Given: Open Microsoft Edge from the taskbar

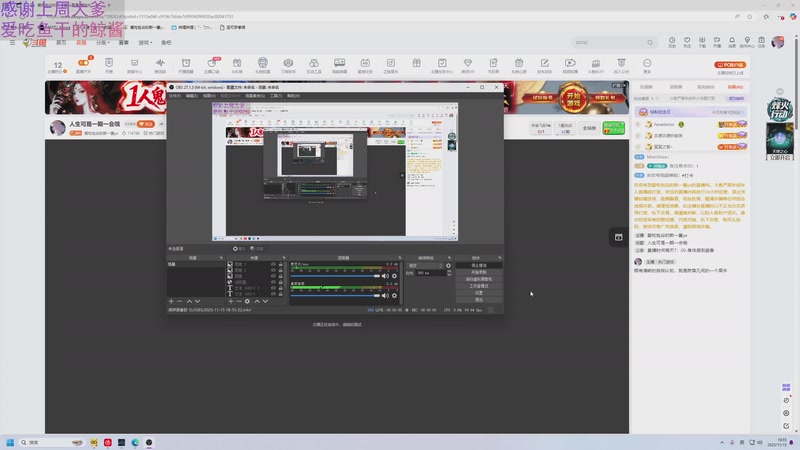Looking at the screenshot, I should [135, 442].
